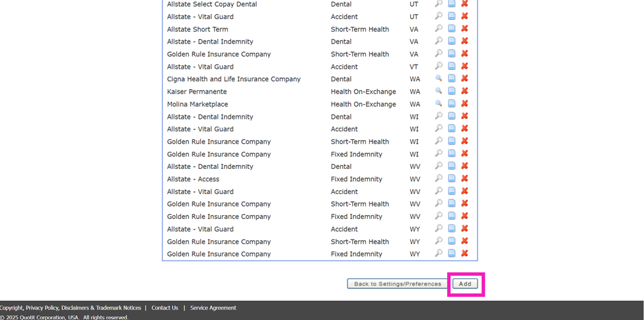Delete Golden Rule Short-Term Health WV row
644x320 pixels.
coord(464,203)
